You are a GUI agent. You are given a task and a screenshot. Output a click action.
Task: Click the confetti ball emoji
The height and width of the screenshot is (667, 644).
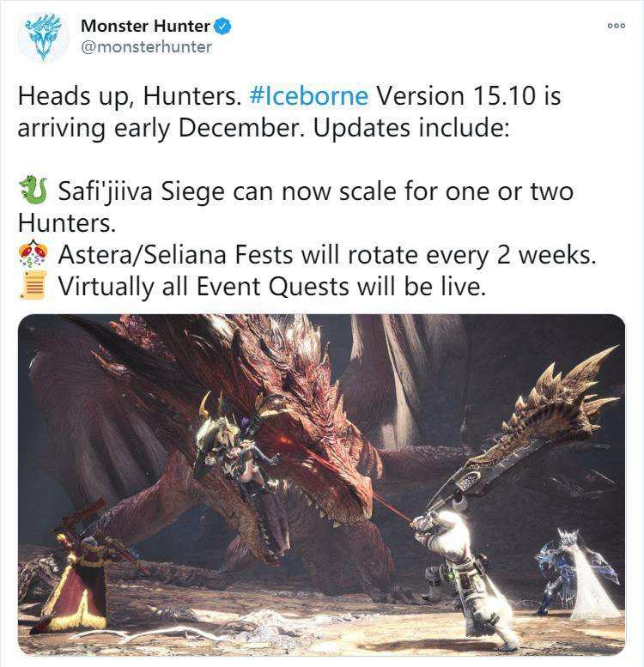pyautogui.click(x=33, y=254)
